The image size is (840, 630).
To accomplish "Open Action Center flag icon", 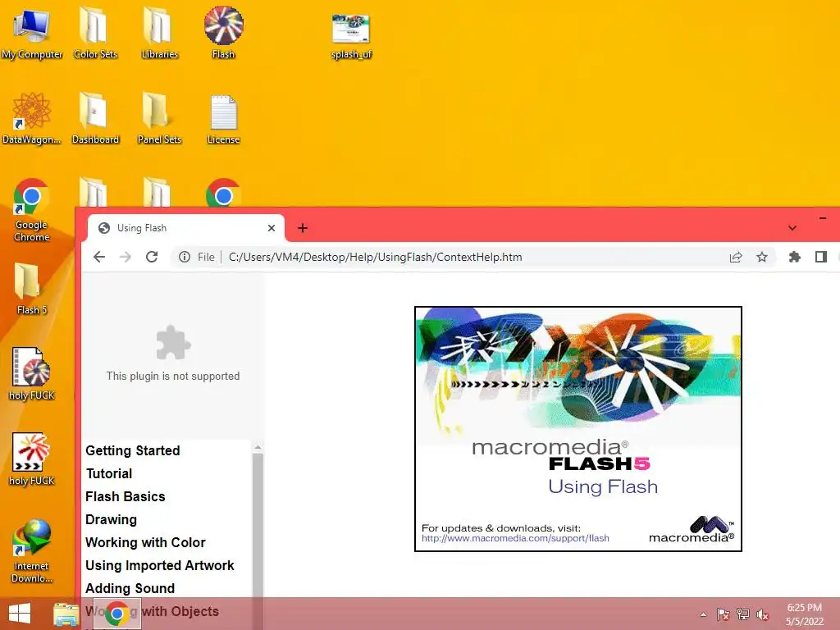I will pos(723,614).
